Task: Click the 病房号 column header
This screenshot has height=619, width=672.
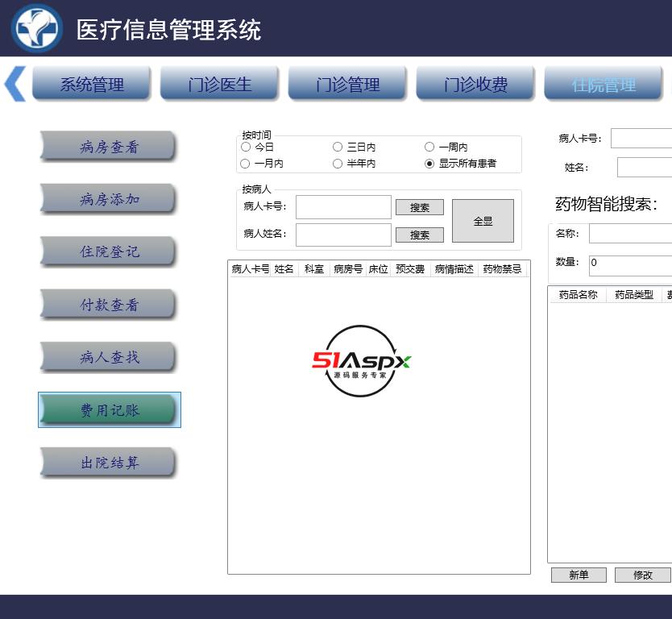Action: pyautogui.click(x=348, y=268)
